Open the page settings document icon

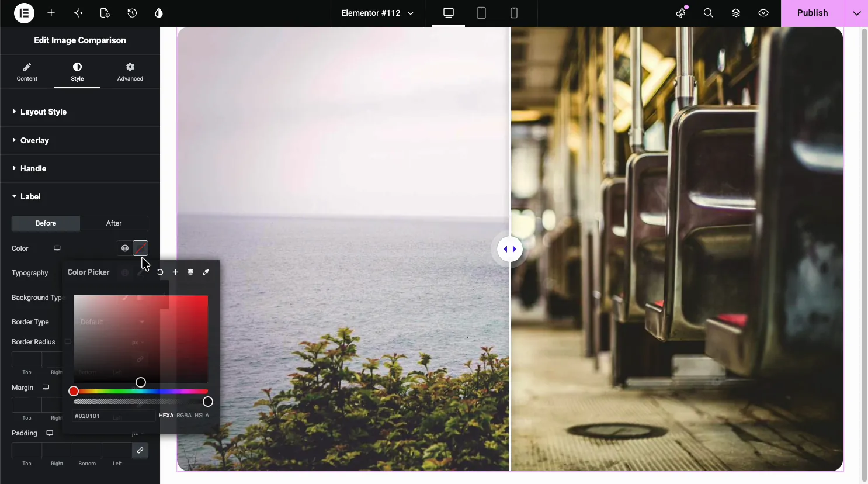[105, 13]
